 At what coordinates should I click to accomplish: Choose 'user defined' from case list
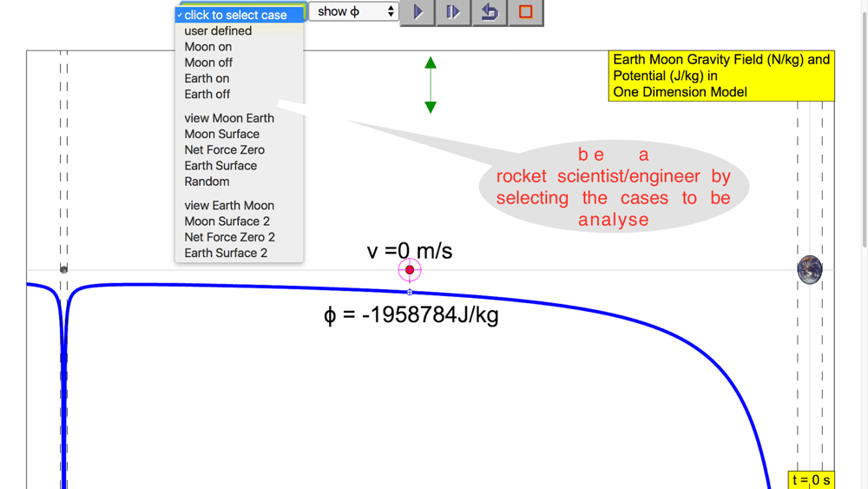[240, 31]
